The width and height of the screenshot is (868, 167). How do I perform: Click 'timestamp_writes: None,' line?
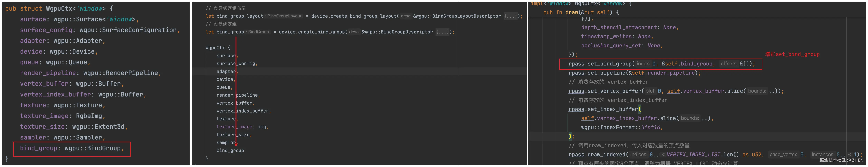[617, 37]
